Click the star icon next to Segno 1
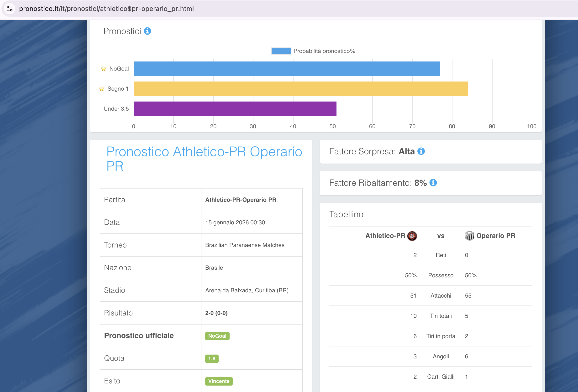The height and width of the screenshot is (392, 578). click(x=101, y=89)
